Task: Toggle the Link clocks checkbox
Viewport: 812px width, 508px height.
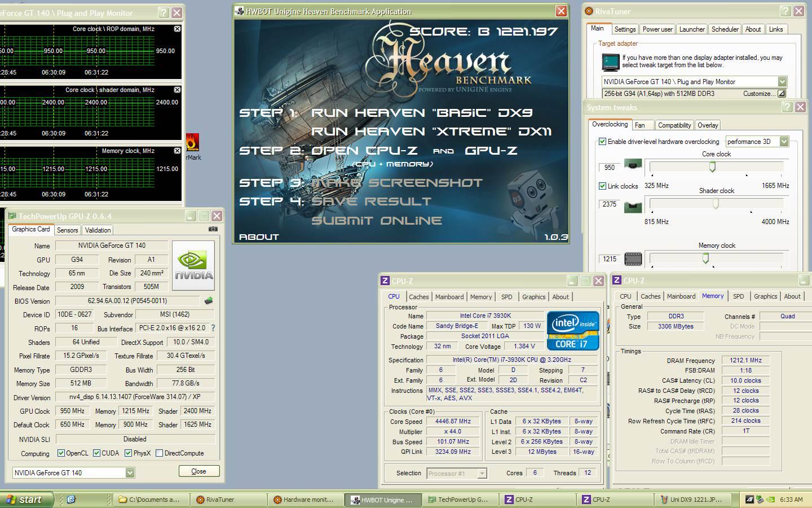Action: [602, 186]
